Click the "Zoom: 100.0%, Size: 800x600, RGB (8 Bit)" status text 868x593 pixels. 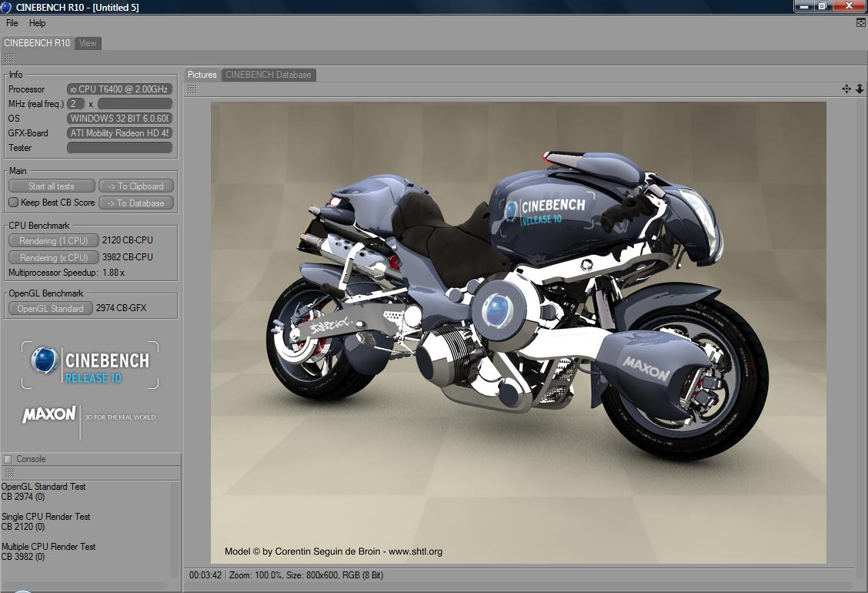tap(306, 575)
